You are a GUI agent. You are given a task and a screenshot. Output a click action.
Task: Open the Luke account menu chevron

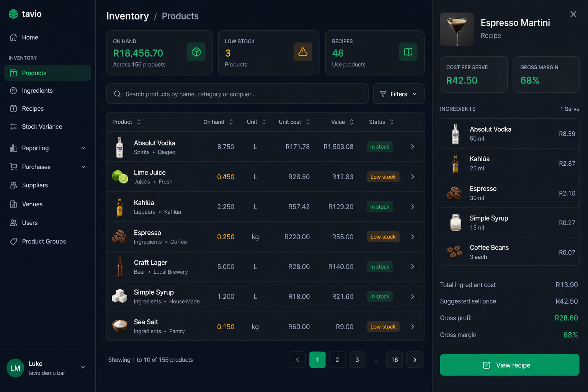pyautogui.click(x=83, y=367)
